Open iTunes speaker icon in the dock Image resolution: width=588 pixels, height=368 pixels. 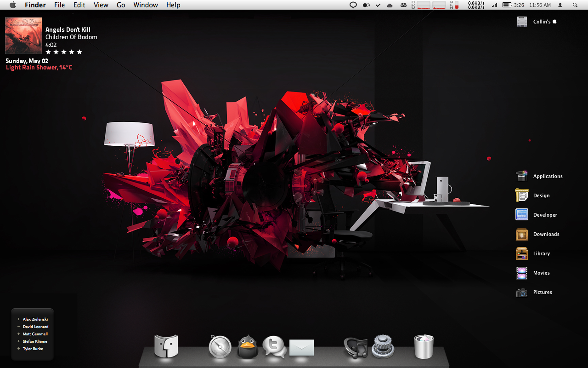click(356, 347)
